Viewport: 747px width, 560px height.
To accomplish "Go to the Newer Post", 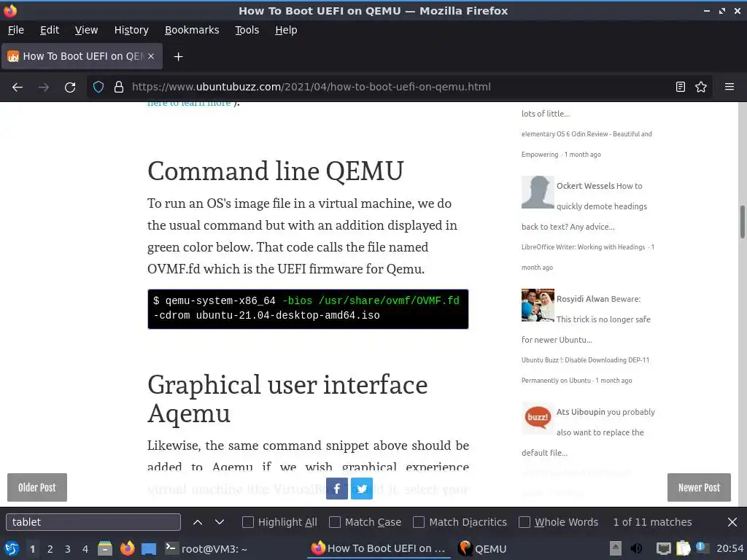I will point(699,488).
